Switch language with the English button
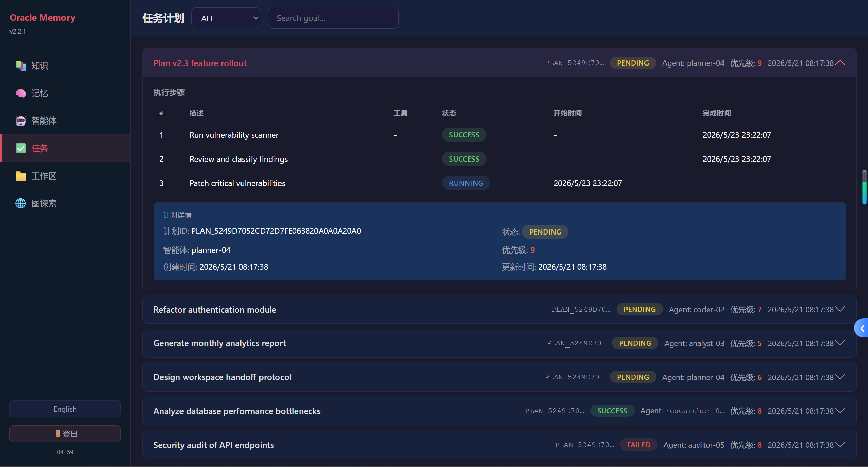Image resolution: width=868 pixels, height=467 pixels. pyautogui.click(x=65, y=409)
